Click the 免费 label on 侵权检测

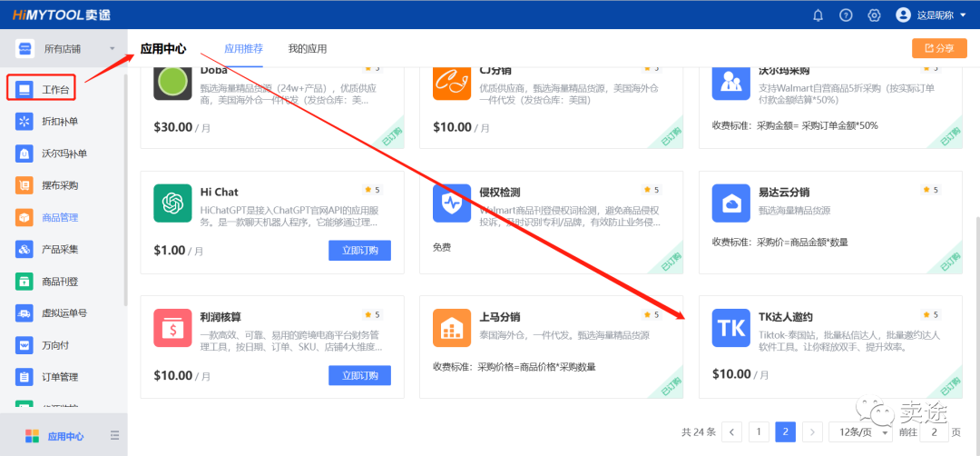[442, 247]
